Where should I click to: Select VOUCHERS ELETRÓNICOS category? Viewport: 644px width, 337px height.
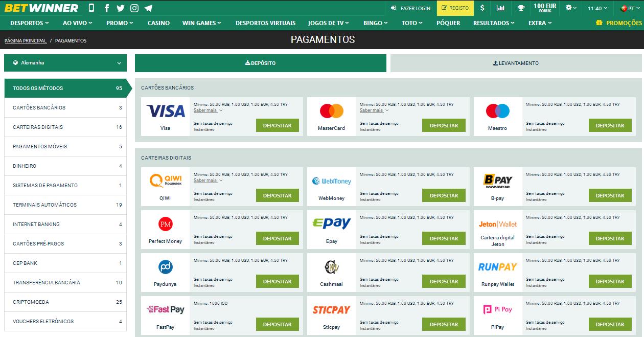pyautogui.click(x=65, y=321)
